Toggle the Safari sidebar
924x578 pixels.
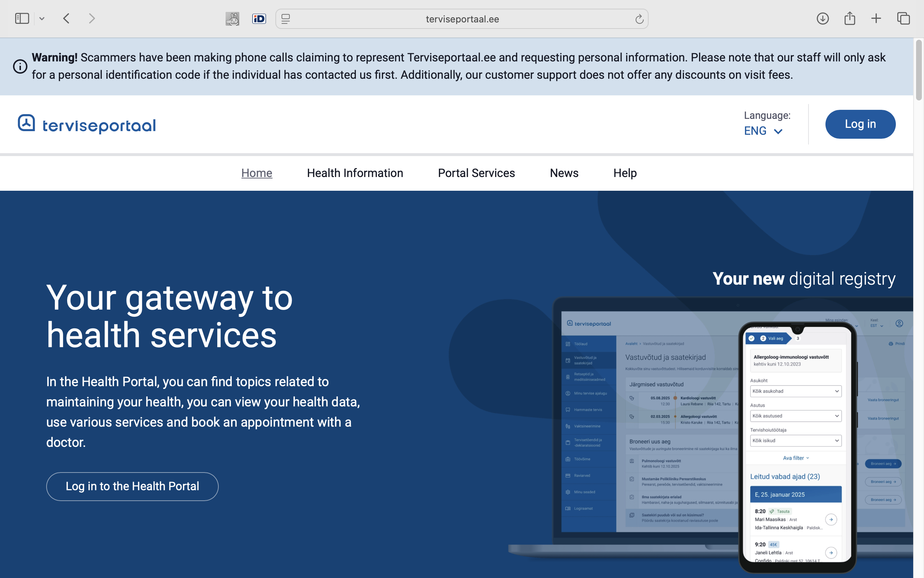coord(22,18)
